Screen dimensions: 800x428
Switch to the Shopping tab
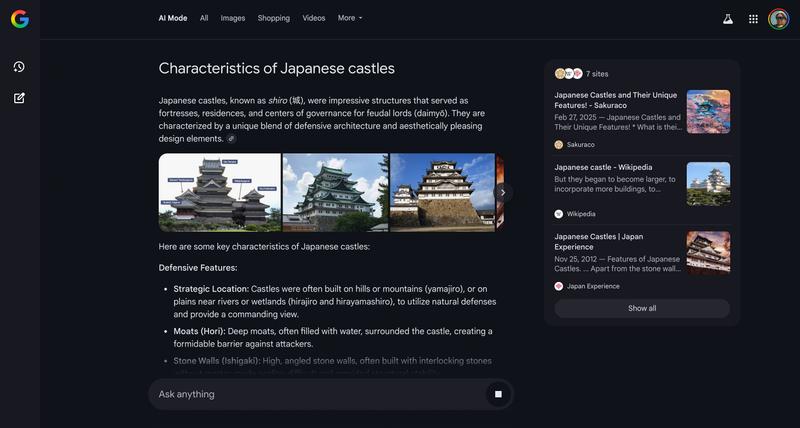point(273,18)
